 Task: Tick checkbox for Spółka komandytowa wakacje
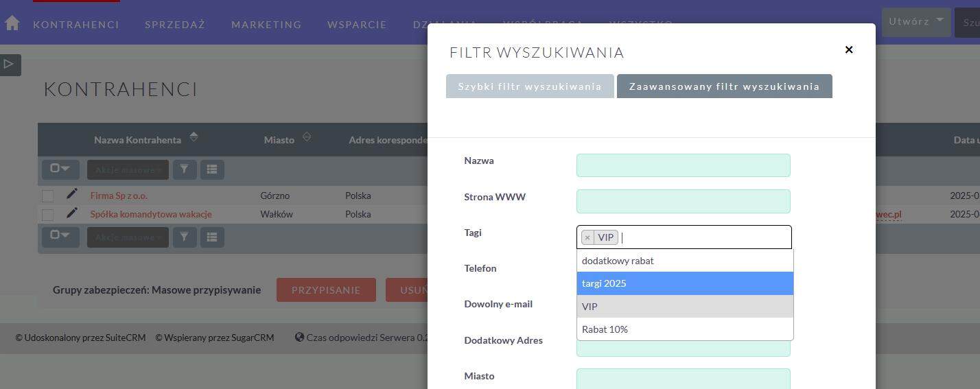(x=47, y=215)
